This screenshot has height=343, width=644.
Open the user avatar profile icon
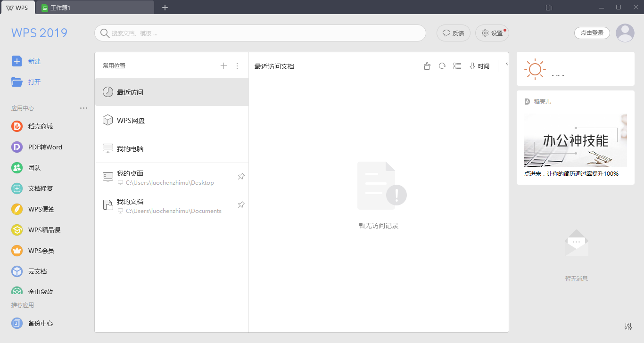click(x=625, y=33)
